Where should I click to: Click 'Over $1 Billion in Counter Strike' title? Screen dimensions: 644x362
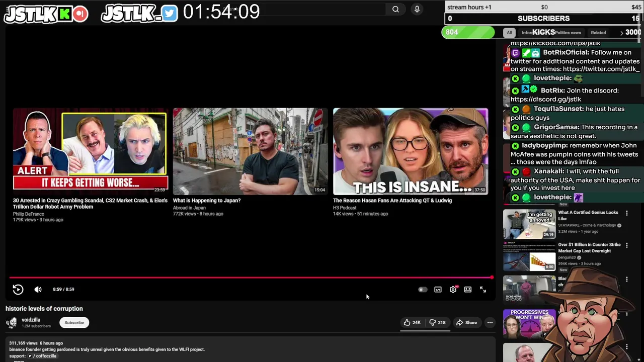(590, 248)
